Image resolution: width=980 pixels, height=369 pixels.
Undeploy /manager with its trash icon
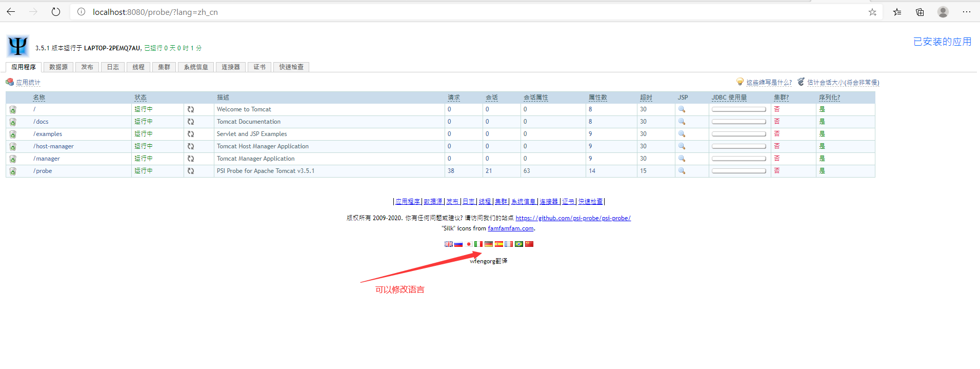click(13, 159)
